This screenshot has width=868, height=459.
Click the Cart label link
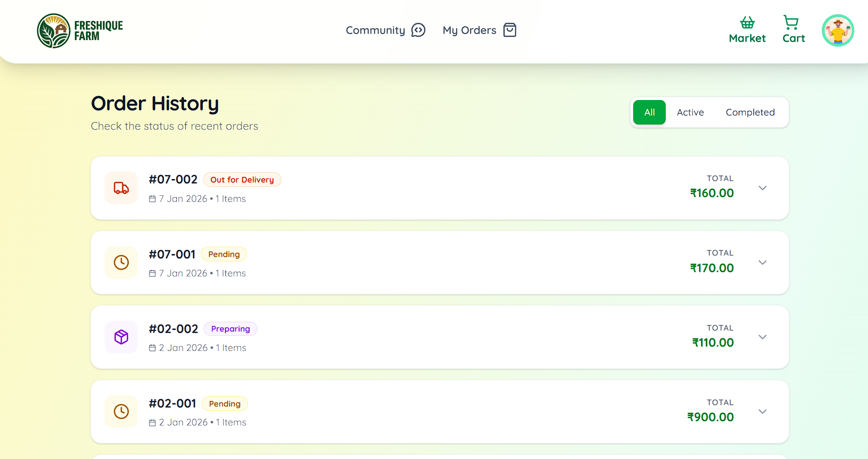pos(794,38)
